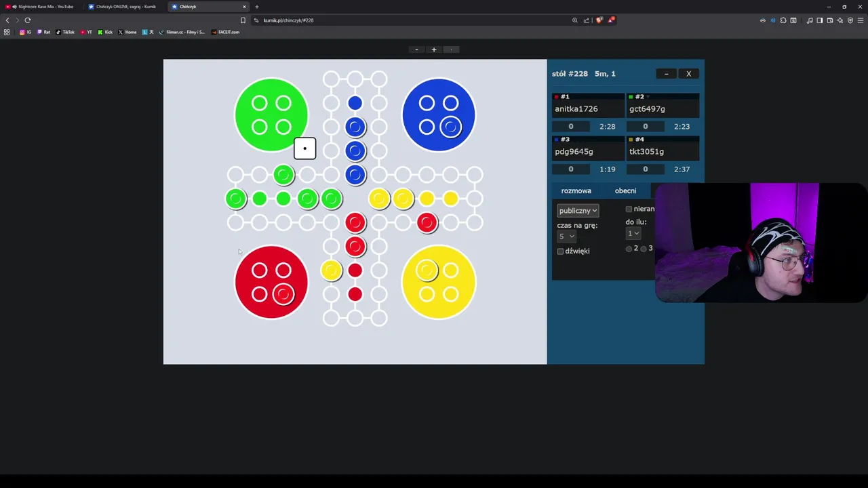Click the blue pawn in the blue base
The image size is (868, 488).
[x=451, y=127]
